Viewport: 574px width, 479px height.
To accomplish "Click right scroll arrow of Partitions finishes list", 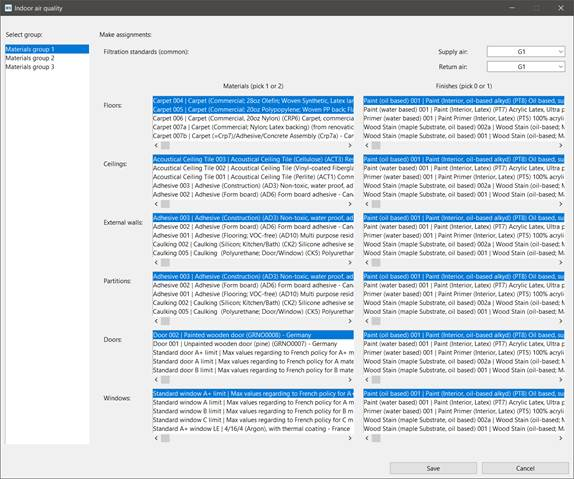I will pyautogui.click(x=560, y=321).
